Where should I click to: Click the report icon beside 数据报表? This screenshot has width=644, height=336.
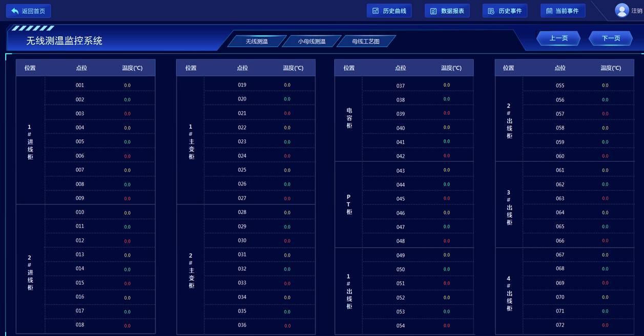[433, 11]
